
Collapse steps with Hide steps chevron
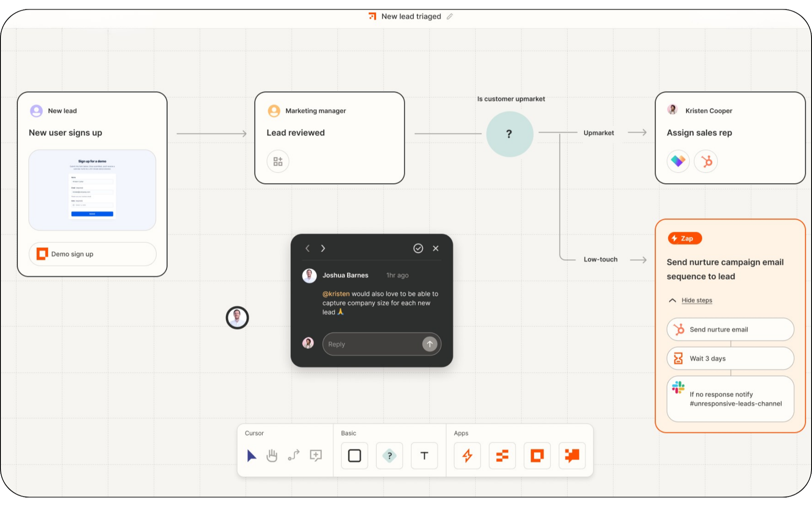point(672,300)
